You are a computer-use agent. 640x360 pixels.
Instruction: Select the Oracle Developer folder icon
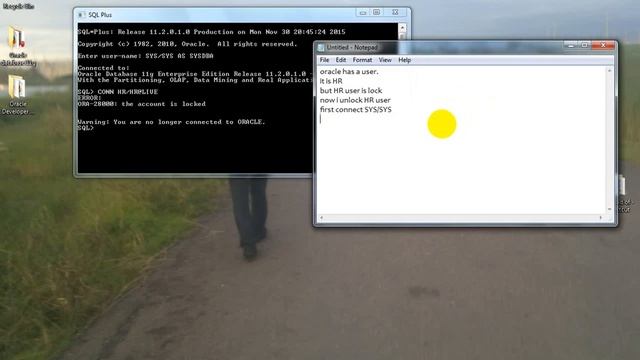[16, 95]
